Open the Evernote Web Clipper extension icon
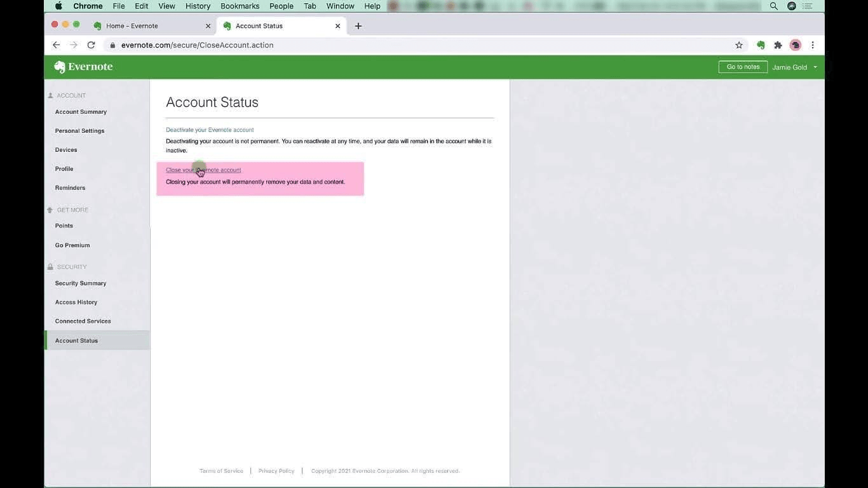Image resolution: width=868 pixels, height=488 pixels. point(761,45)
